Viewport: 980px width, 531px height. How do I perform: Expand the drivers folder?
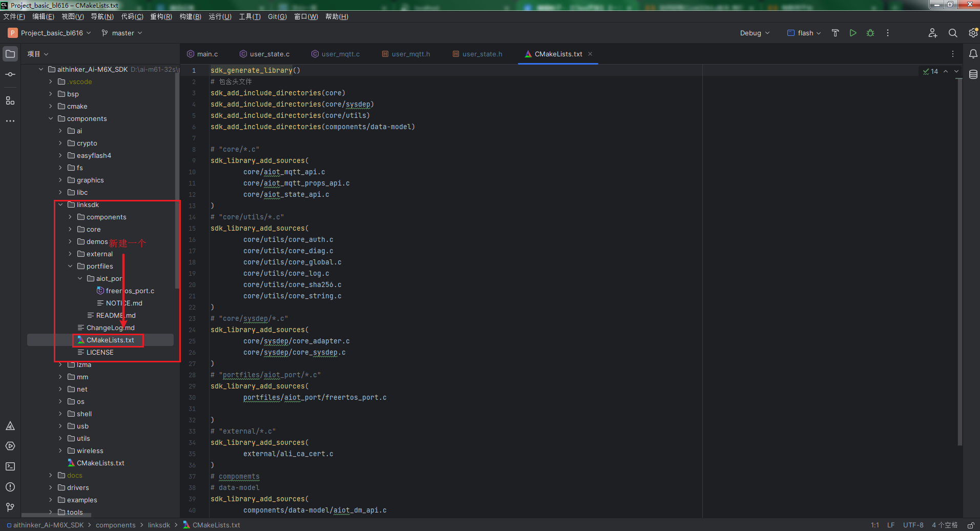[x=51, y=487]
